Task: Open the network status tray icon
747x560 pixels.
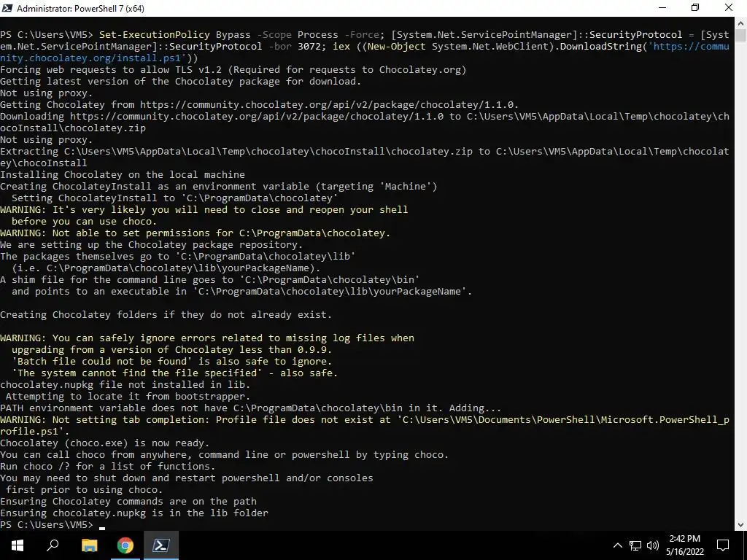Action: [x=635, y=545]
